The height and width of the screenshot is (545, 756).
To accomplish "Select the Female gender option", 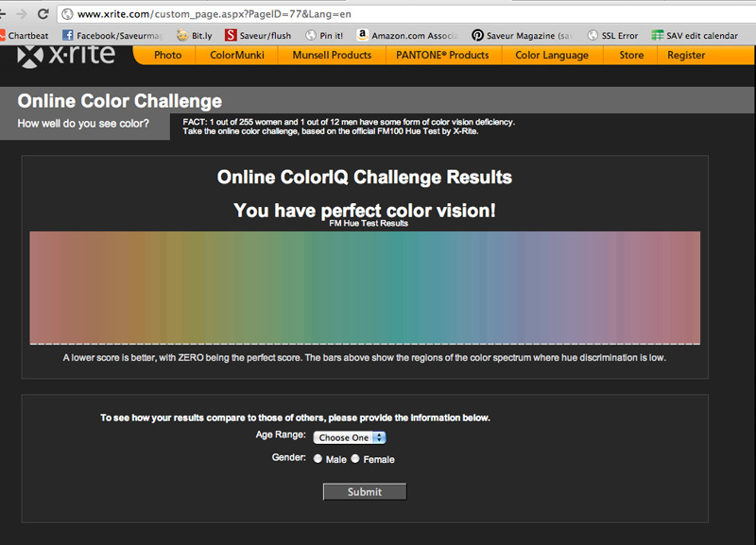I will [355, 459].
